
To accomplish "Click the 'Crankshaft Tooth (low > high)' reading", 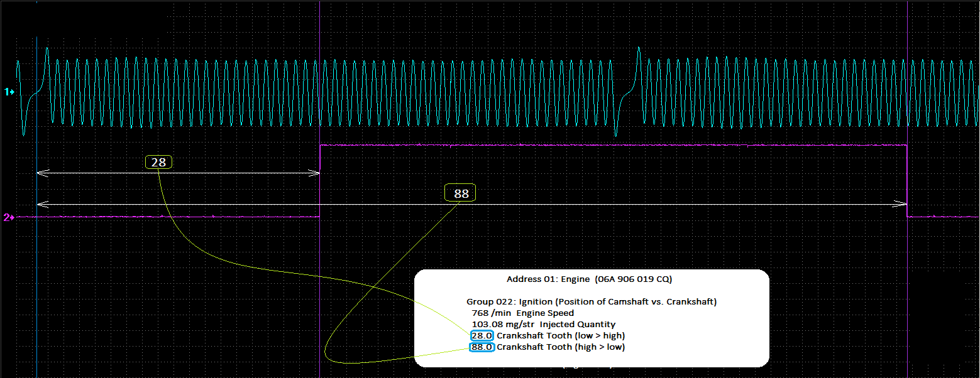I will (x=548, y=335).
